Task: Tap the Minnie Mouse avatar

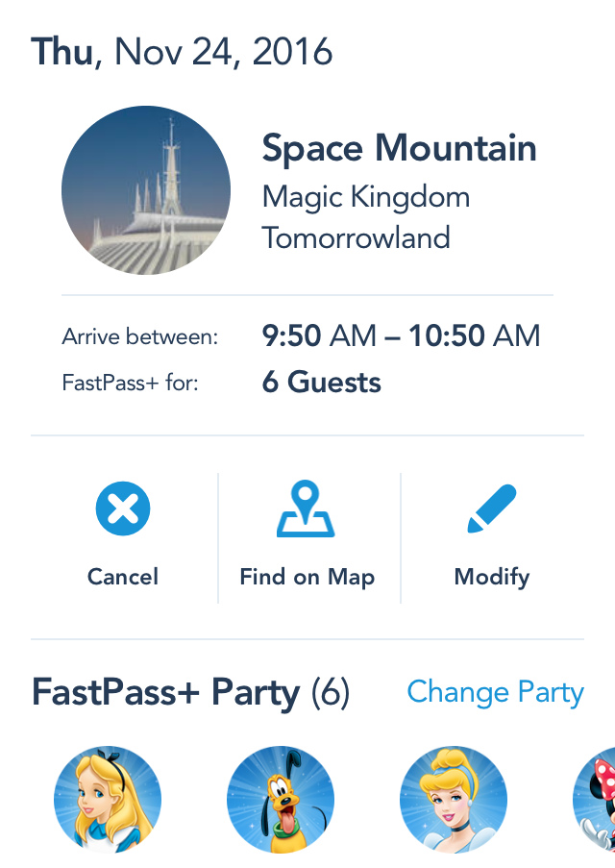Action: pos(594,800)
